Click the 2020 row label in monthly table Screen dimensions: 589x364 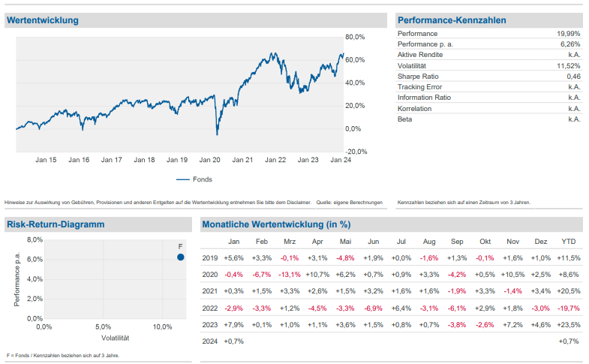[210, 275]
